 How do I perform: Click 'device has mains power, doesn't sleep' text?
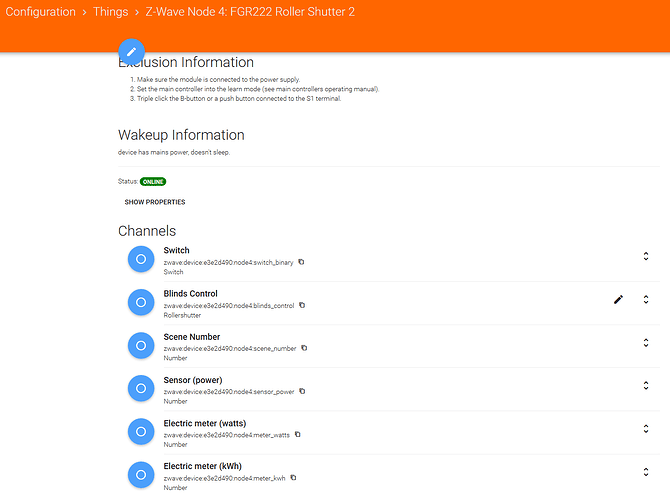[174, 152]
